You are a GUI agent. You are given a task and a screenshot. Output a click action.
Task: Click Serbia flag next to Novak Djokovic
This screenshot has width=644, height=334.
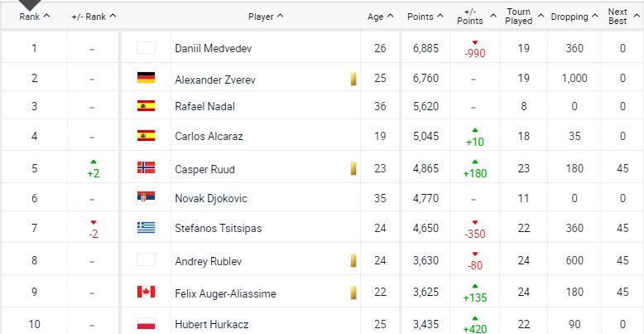pyautogui.click(x=146, y=198)
